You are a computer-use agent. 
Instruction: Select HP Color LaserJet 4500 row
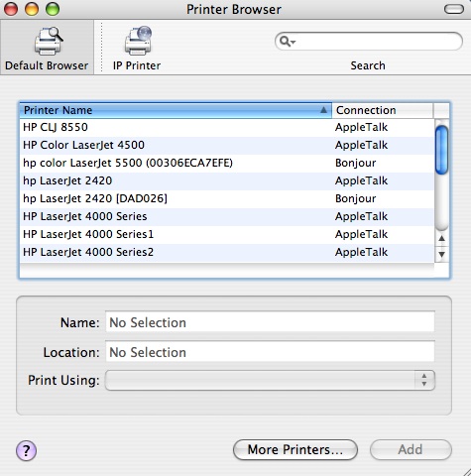[227, 145]
